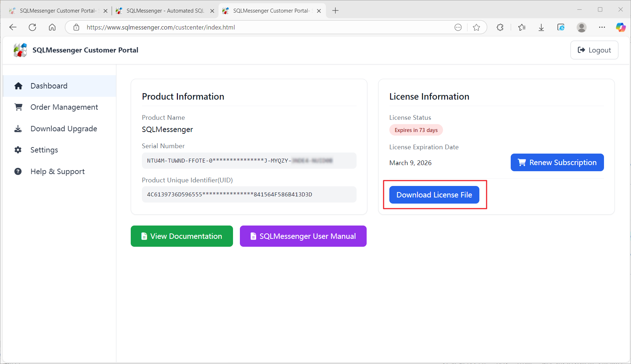Screen dimensions: 631x364
Task: Click the browser profile avatar icon
Action: click(x=581, y=27)
